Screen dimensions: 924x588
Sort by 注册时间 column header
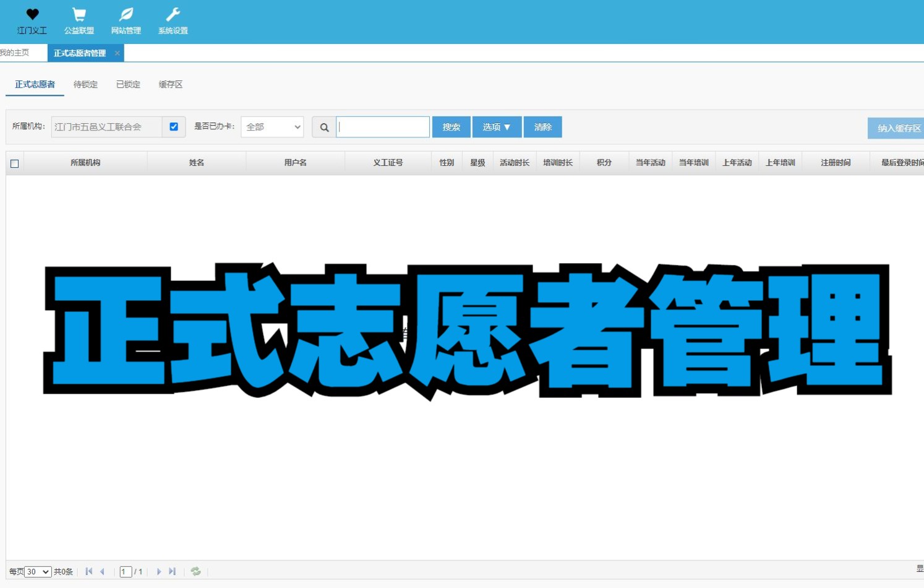click(836, 163)
